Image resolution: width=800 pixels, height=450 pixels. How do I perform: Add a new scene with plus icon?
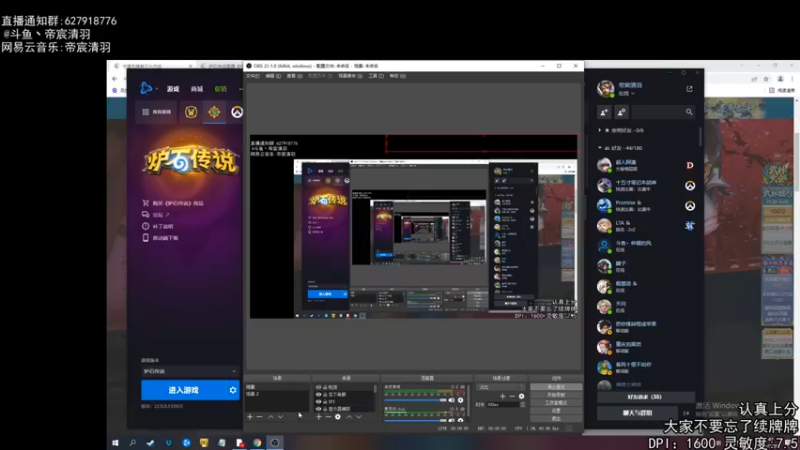[250, 417]
